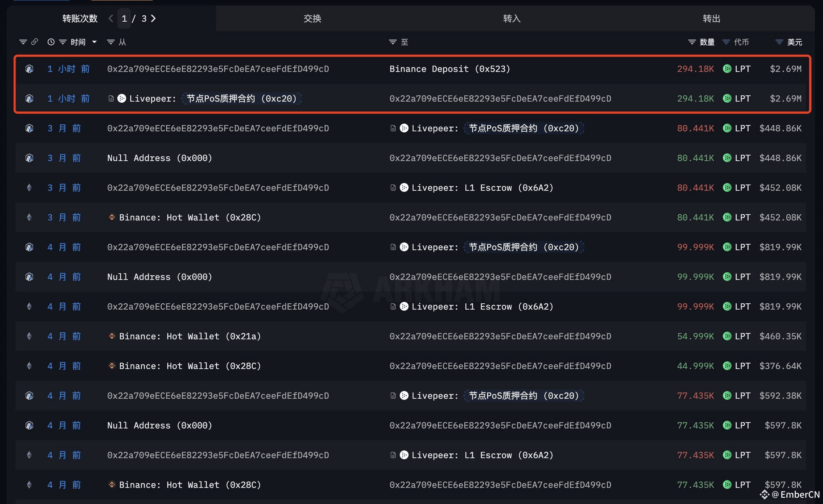Screen dimensions: 823x504
Task: Click Livepeer logo in the $592.38K row
Action: [x=404, y=395]
